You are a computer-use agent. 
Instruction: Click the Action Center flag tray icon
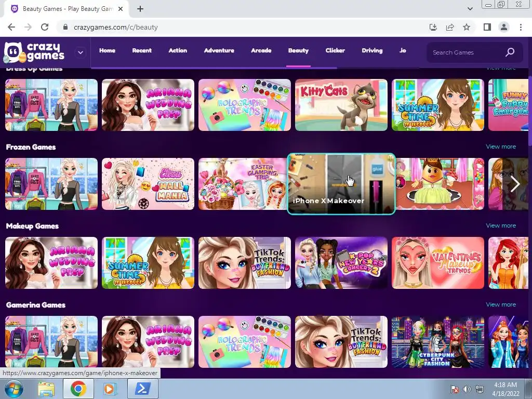coord(454,389)
